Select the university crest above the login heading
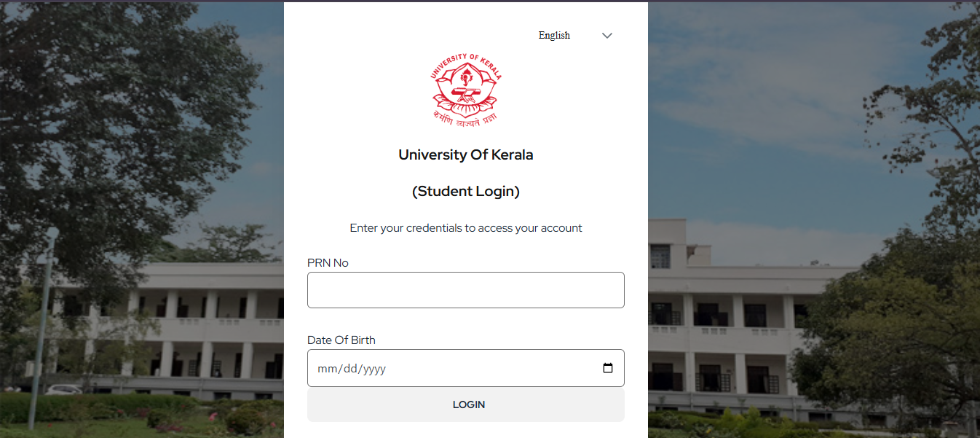The height and width of the screenshot is (438, 980). point(465,88)
